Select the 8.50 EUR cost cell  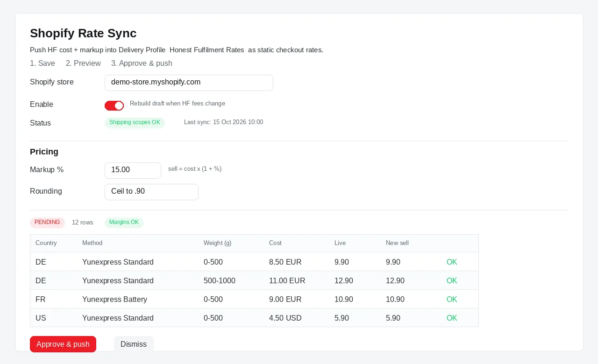tap(285, 262)
